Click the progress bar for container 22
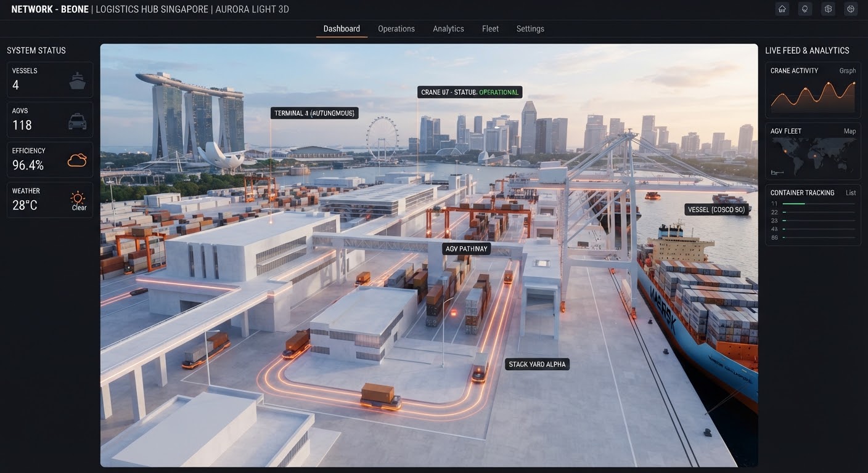Screen dimensions: 868x473 [x=819, y=212]
